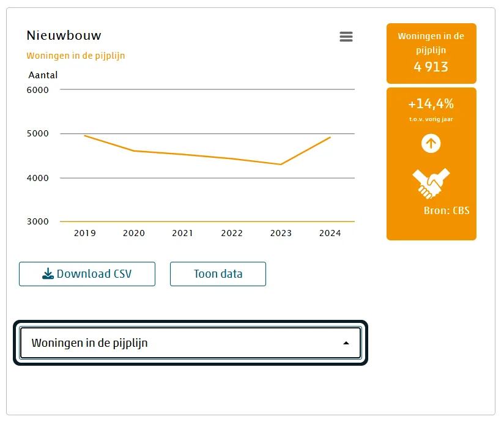Click the Download CSV button label
Viewport: 504px width, 422px height.
[x=94, y=274]
